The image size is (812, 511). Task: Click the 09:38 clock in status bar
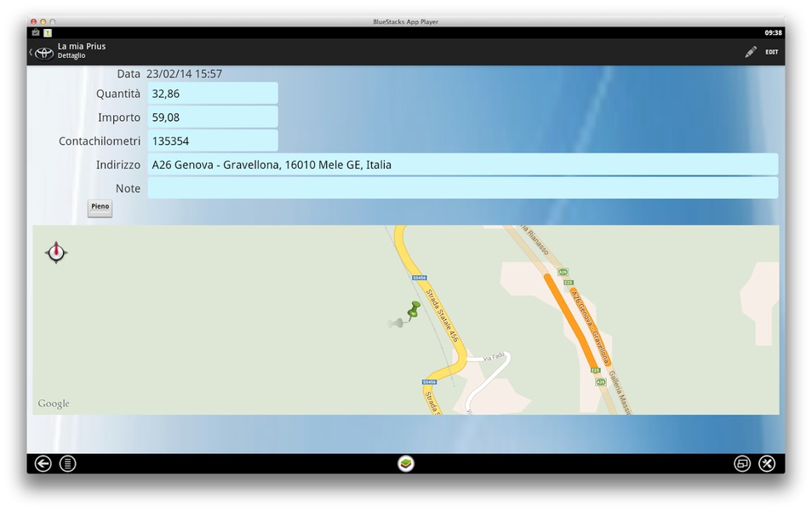coord(773,32)
